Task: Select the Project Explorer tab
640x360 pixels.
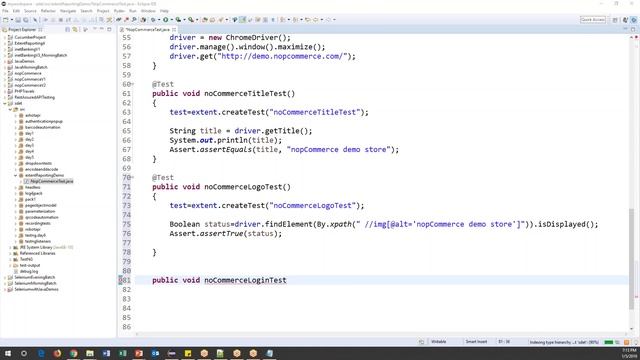Action: click(x=22, y=29)
